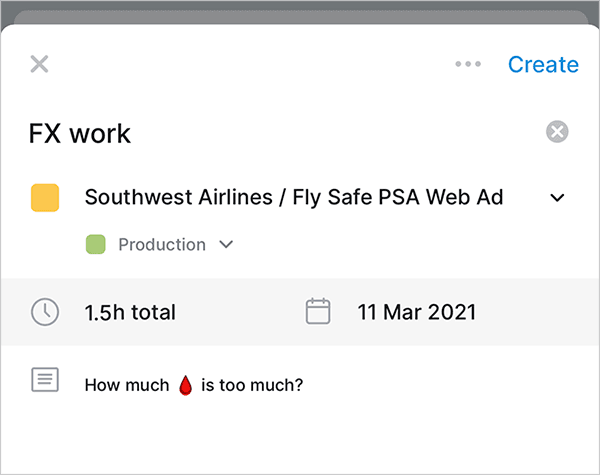Image resolution: width=600 pixels, height=475 pixels.
Task: Click the green Production color square
Action: click(96, 244)
